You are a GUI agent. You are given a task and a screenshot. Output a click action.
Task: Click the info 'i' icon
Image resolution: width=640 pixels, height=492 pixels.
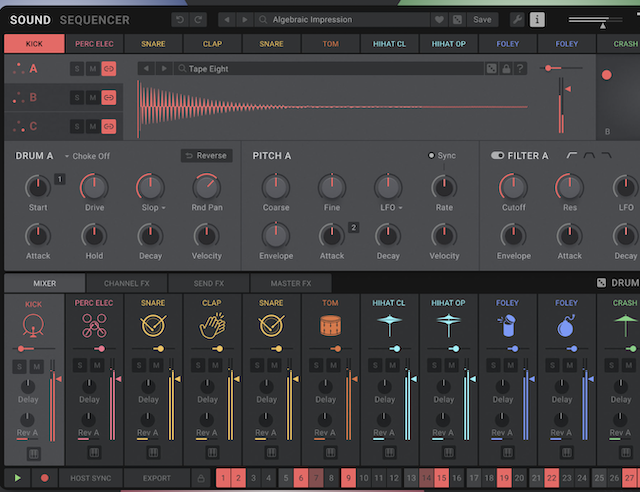pos(537,20)
